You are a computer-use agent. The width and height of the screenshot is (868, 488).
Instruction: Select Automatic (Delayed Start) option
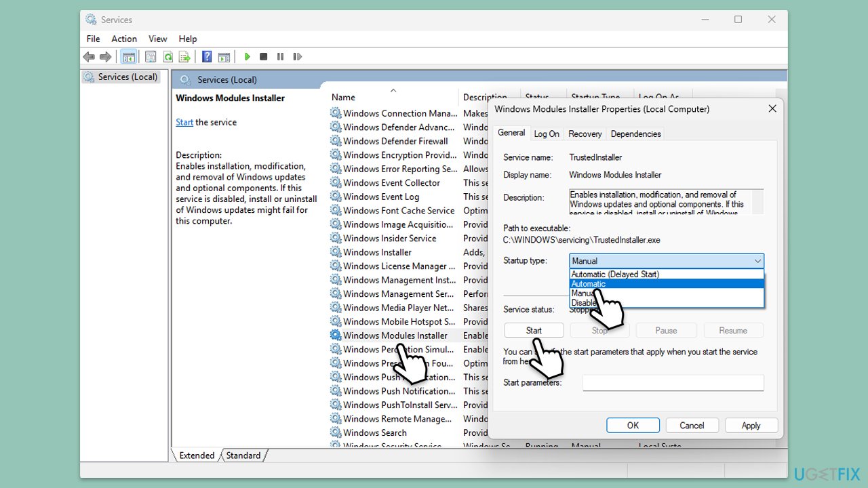point(615,274)
